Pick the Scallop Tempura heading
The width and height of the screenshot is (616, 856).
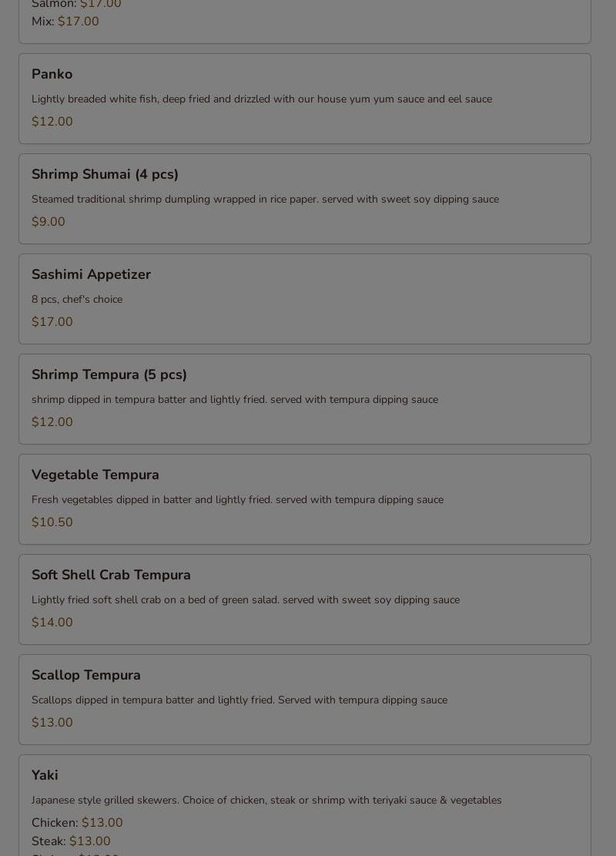[86, 675]
